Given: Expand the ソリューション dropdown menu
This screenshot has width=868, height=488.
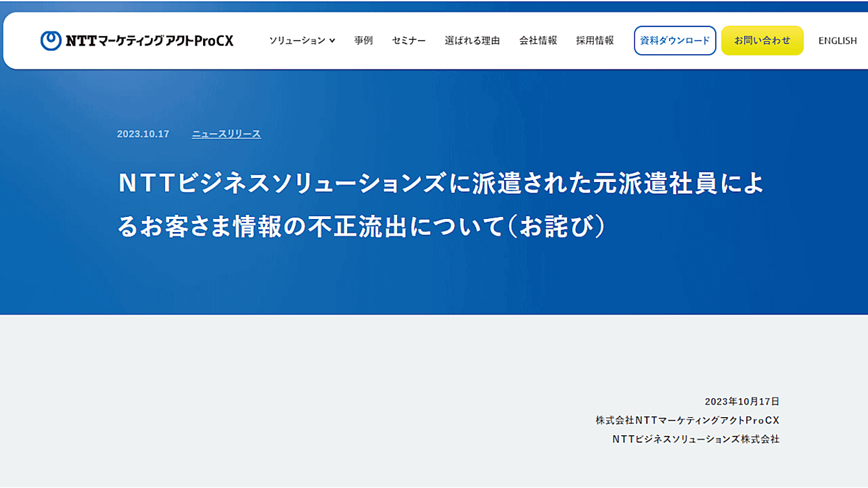Looking at the screenshot, I should coord(302,41).
